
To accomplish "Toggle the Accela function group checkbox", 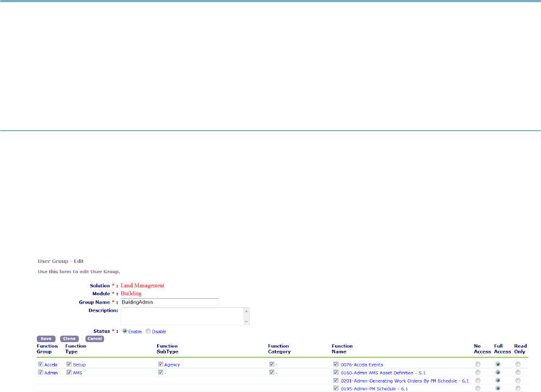I will point(41,364).
